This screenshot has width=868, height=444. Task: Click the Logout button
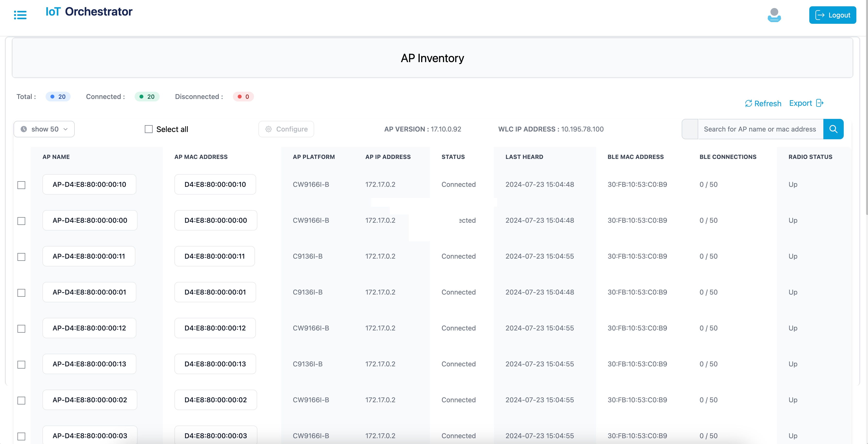832,15
